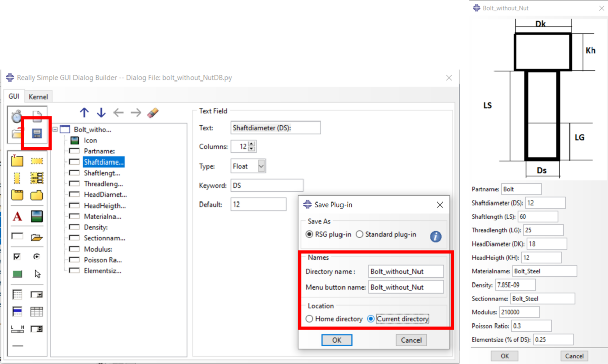608x364 pixels.
Task: Click the table widget icon in toolbox
Action: click(38, 310)
